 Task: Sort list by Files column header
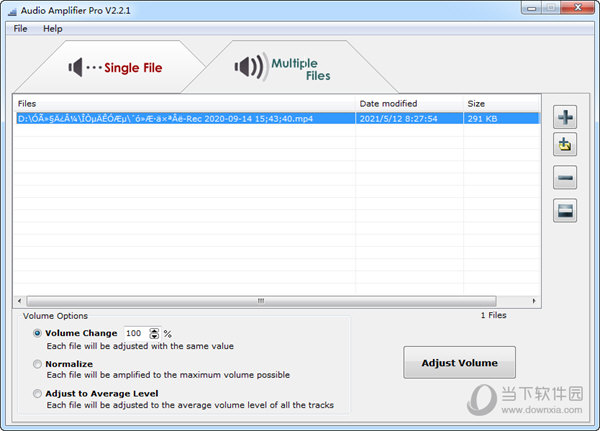185,103
